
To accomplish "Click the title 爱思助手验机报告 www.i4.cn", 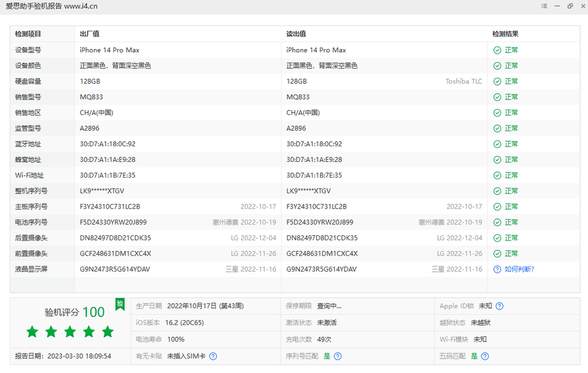I will click(x=52, y=7).
